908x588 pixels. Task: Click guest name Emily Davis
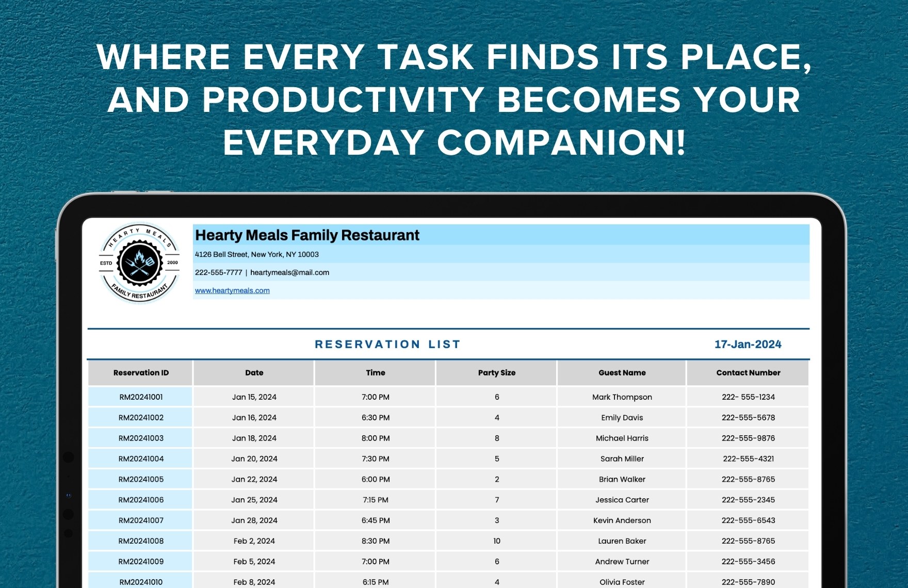[622, 417]
